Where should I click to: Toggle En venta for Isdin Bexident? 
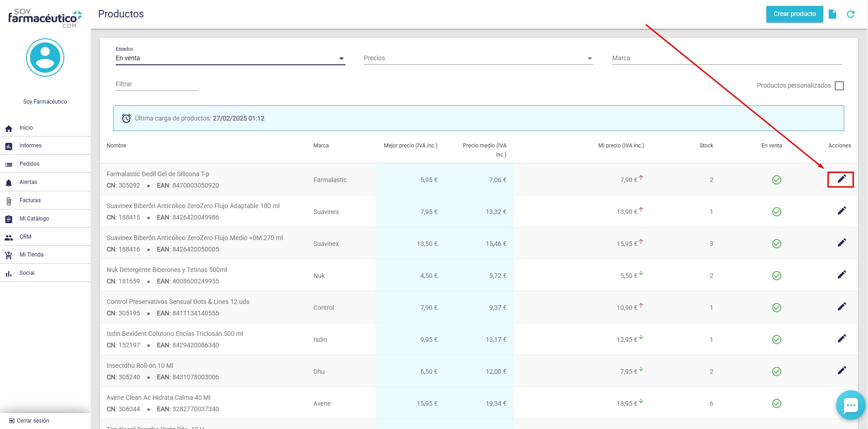[777, 340]
